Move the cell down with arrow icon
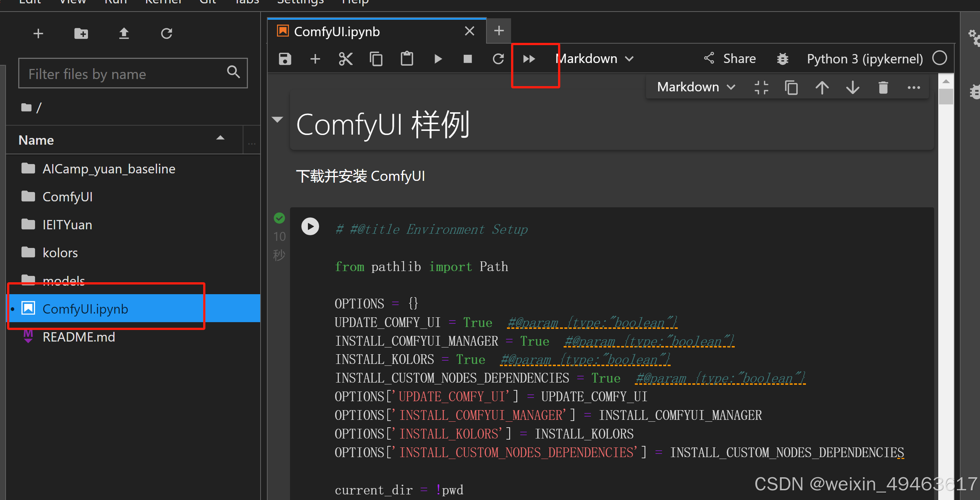The width and height of the screenshot is (980, 500). coord(853,88)
